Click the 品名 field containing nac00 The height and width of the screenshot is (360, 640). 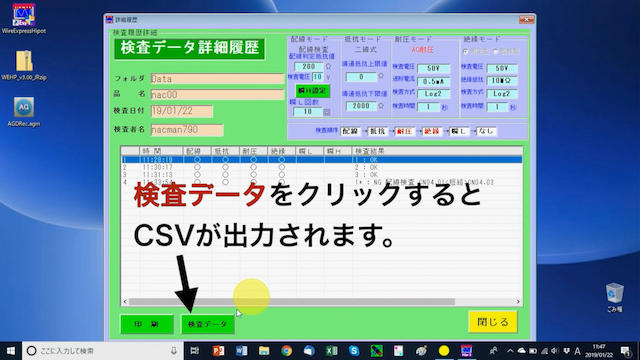pos(217,95)
